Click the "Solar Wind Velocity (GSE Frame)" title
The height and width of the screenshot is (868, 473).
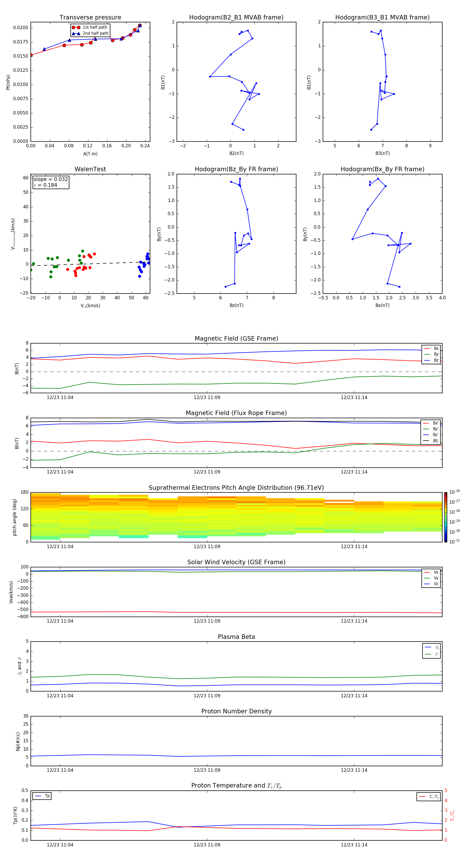point(236,562)
